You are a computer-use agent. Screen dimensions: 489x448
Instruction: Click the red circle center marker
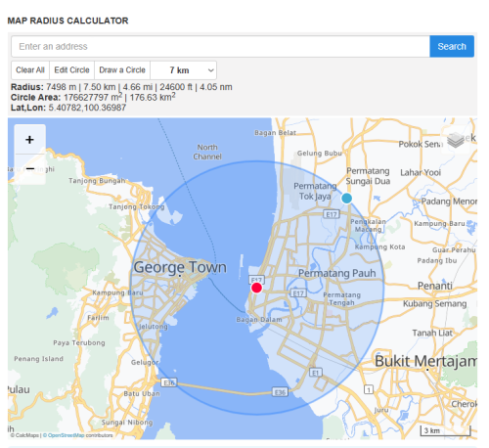(x=256, y=288)
